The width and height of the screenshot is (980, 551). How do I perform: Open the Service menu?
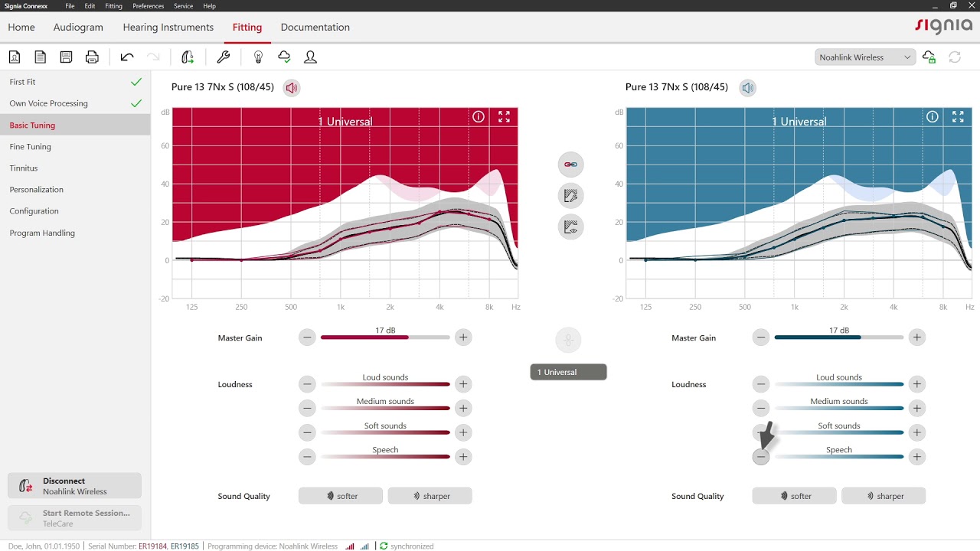[183, 6]
